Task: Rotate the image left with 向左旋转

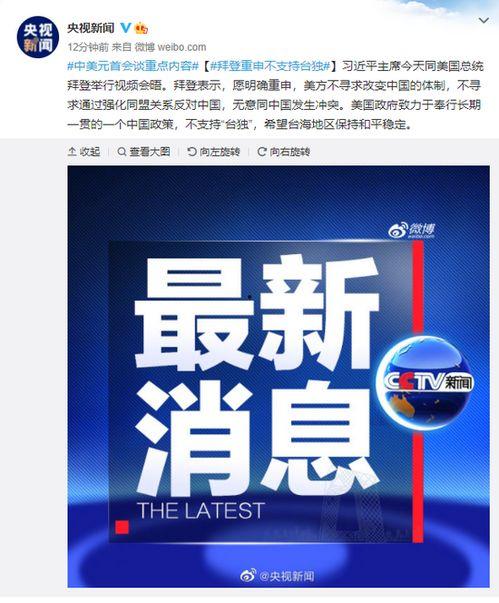Action: click(x=214, y=152)
